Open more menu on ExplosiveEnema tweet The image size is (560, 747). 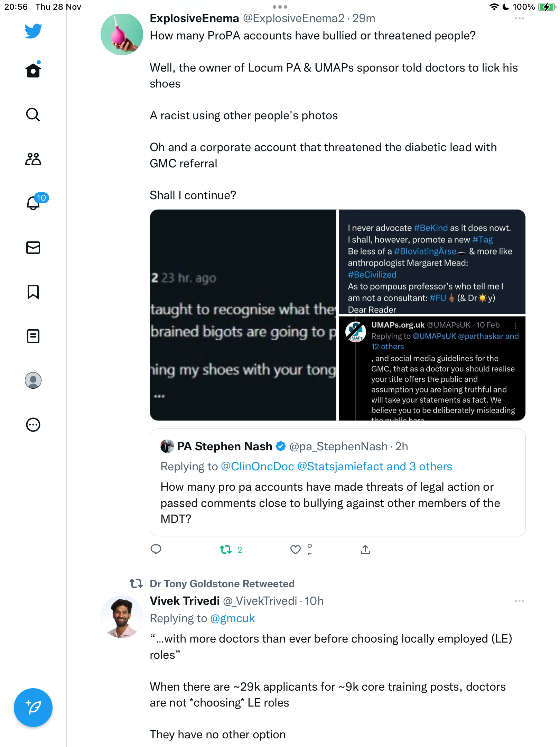(519, 18)
